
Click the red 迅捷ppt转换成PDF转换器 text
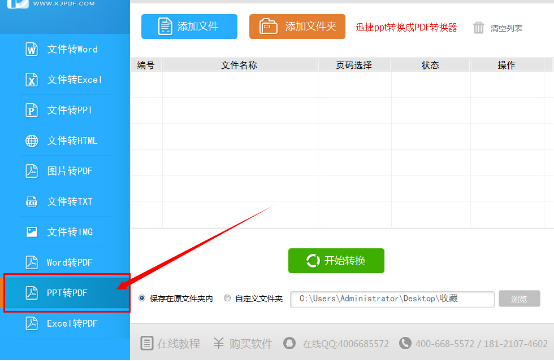(406, 28)
